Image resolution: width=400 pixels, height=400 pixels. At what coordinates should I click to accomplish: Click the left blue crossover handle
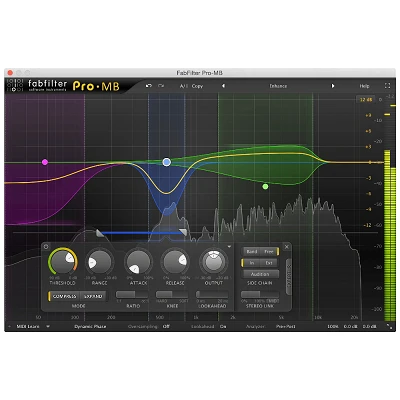pyautogui.click(x=100, y=233)
